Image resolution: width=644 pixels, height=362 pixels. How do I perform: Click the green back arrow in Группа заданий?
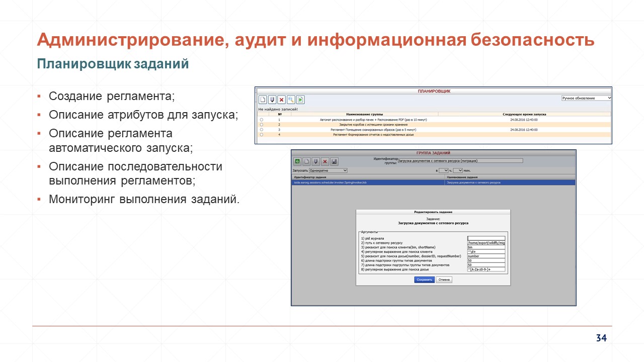[x=297, y=161]
